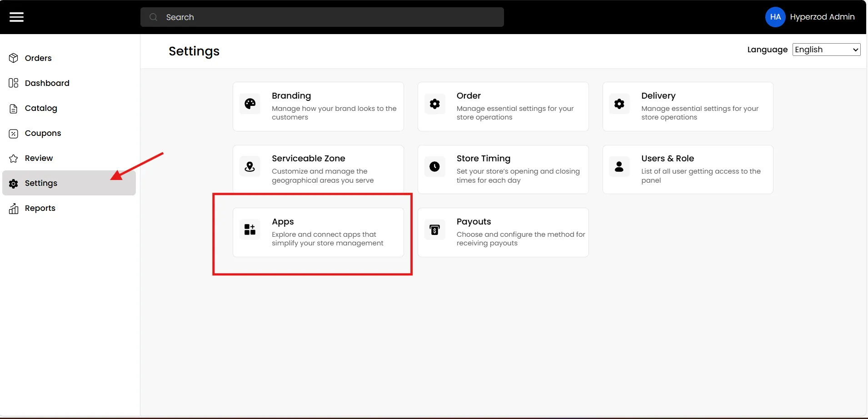Open the Apps card title
Viewport: 868px width, 419px height.
[x=283, y=222]
